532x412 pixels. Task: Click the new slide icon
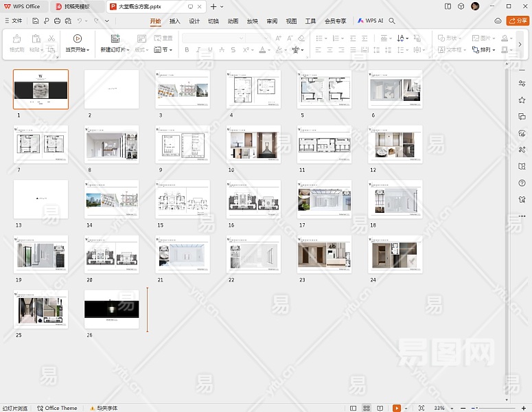point(115,38)
